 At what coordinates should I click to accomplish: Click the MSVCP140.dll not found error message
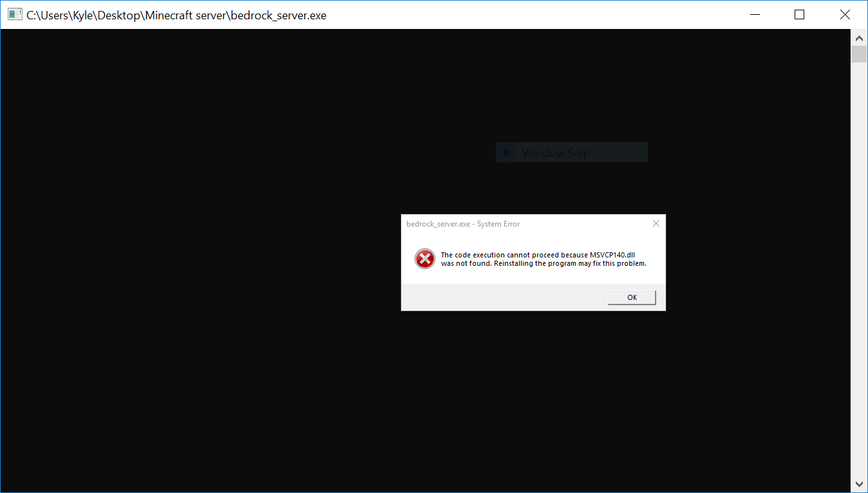tap(543, 259)
